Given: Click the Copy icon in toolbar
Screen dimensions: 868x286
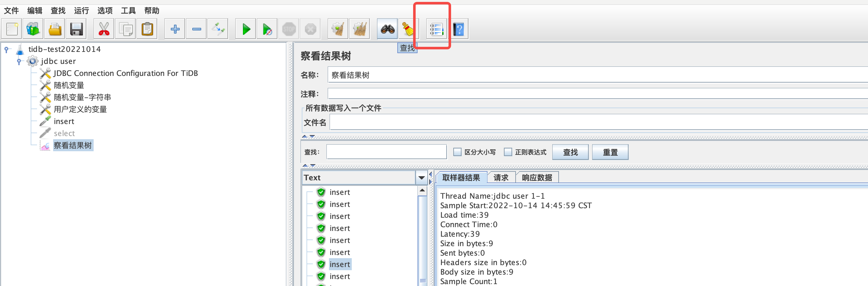Looking at the screenshot, I should (126, 29).
